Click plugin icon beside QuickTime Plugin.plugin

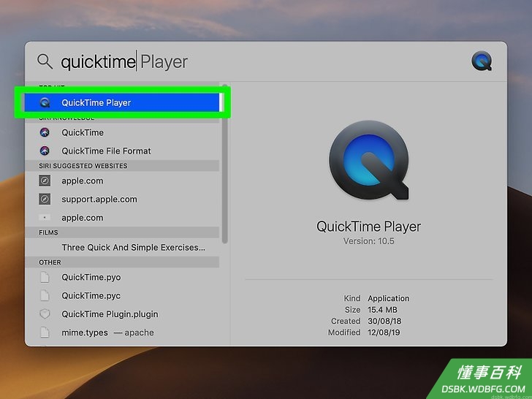pos(45,313)
